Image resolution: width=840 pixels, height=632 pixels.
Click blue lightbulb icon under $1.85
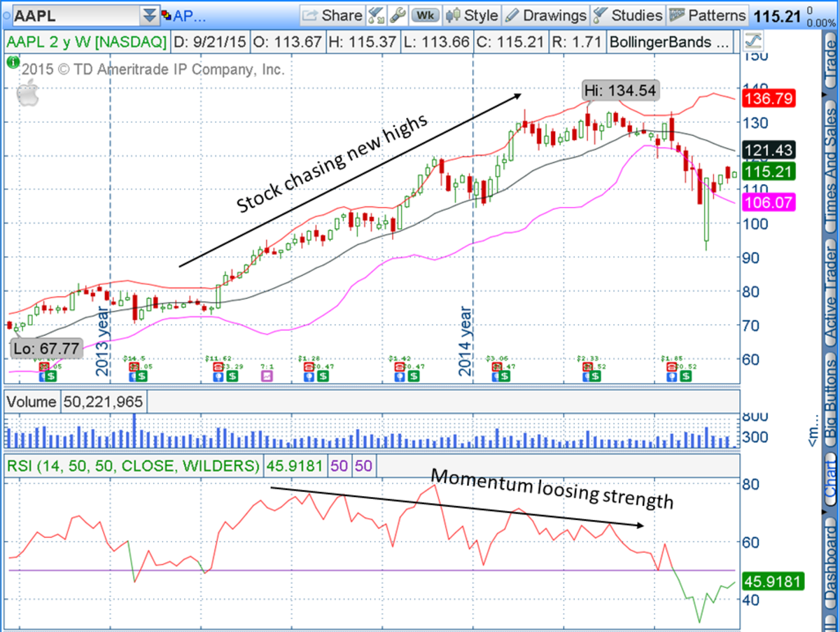pos(673,376)
